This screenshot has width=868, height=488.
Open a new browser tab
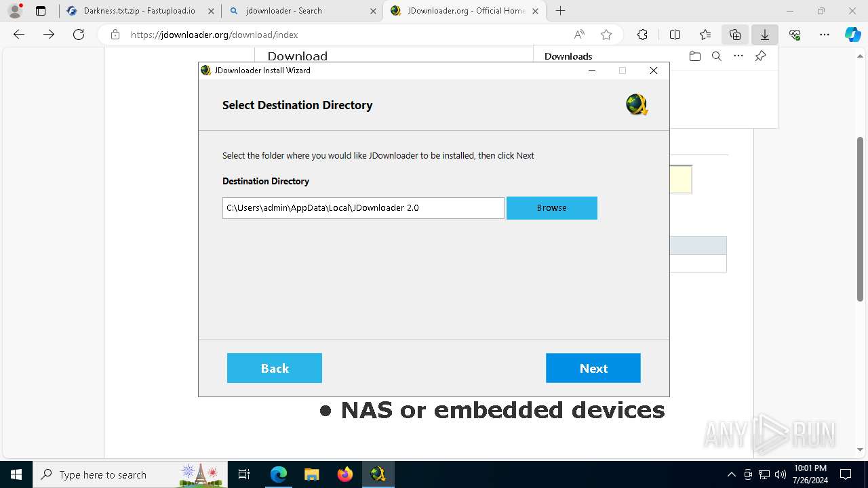[560, 11]
